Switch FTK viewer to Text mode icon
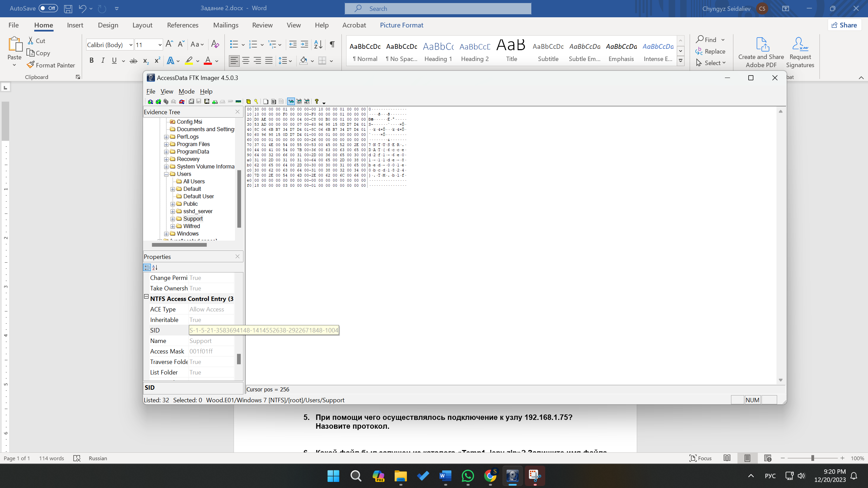 point(299,101)
